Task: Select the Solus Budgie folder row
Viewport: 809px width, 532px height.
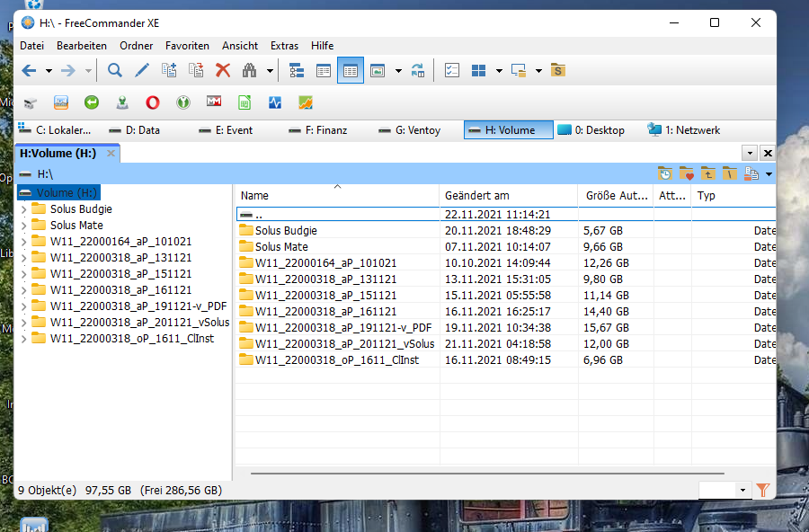Action: pyautogui.click(x=505, y=231)
